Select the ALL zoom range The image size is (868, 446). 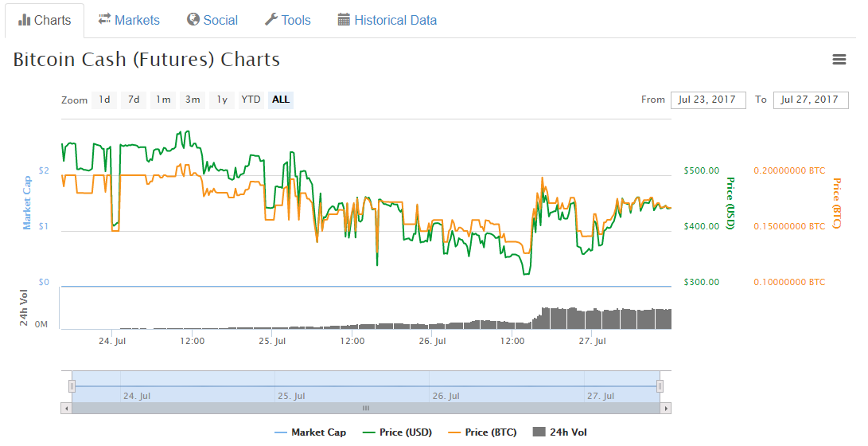[x=281, y=100]
